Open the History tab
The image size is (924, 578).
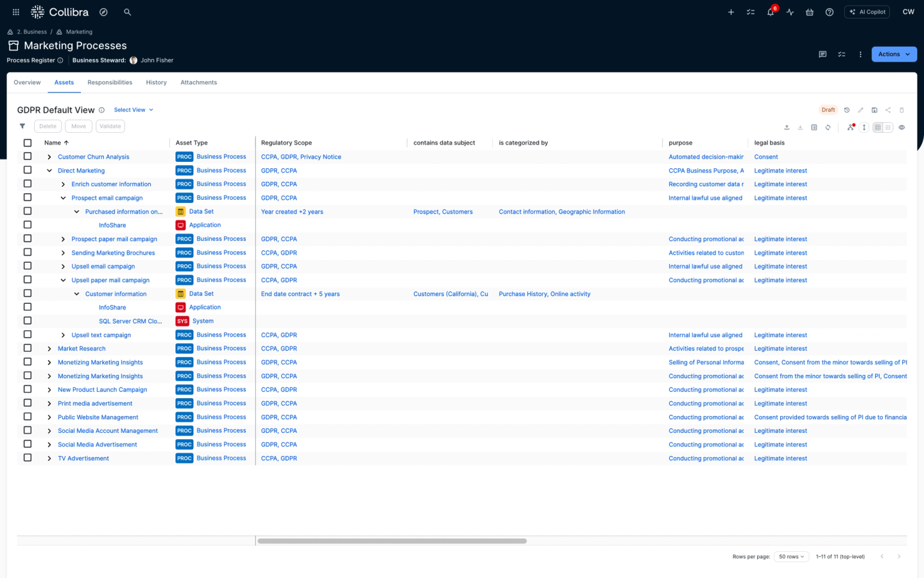(x=156, y=83)
